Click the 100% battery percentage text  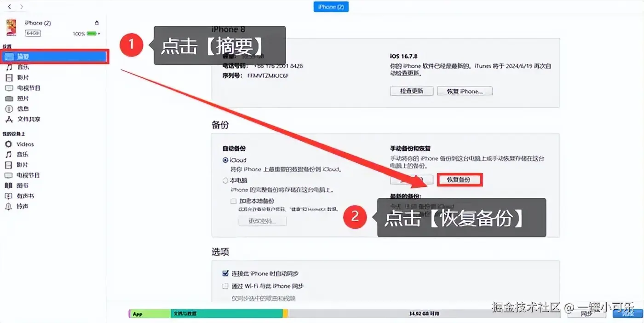pos(79,34)
